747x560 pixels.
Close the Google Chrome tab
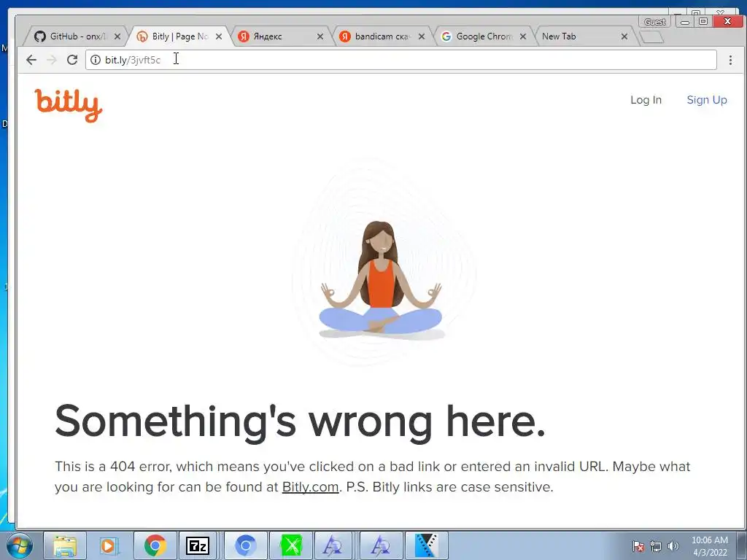coord(523,36)
